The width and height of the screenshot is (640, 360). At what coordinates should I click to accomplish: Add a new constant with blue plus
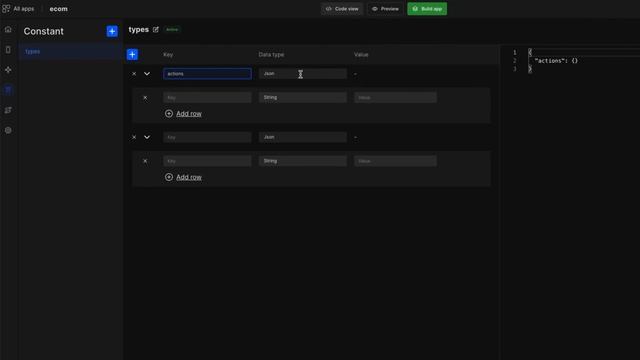click(112, 31)
